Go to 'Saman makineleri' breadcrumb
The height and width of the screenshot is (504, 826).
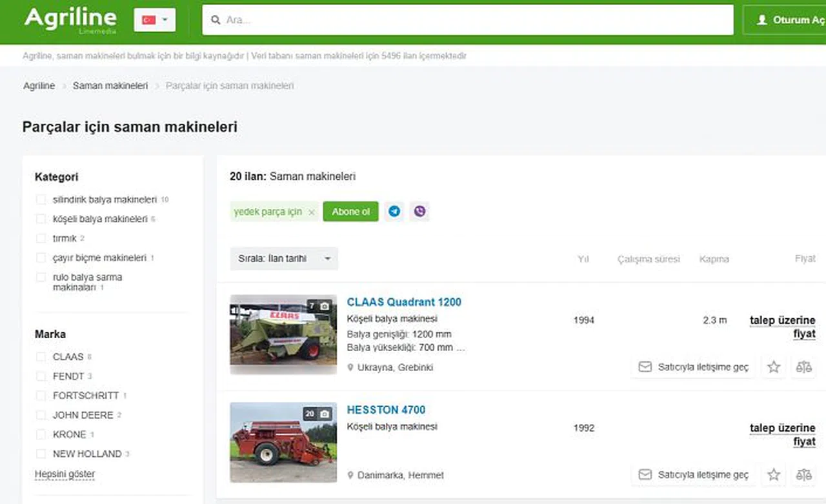pos(110,86)
